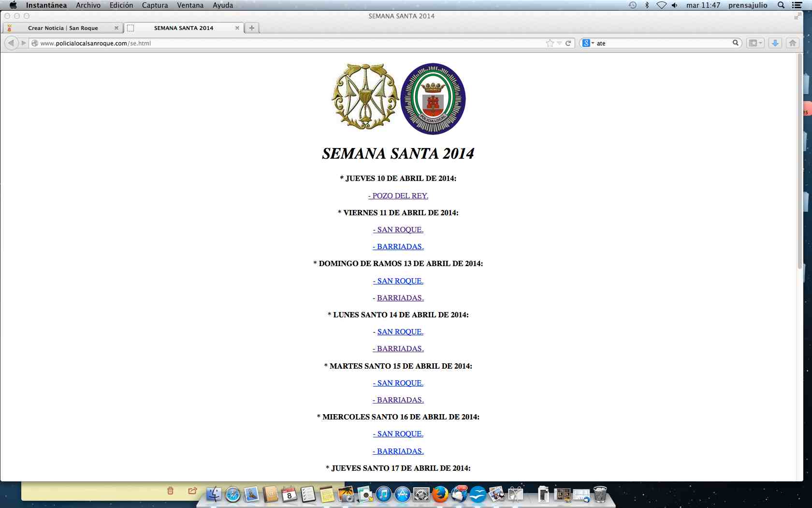Close the Crear Noticia tab
Screen dimensions: 812x508
pos(116,28)
